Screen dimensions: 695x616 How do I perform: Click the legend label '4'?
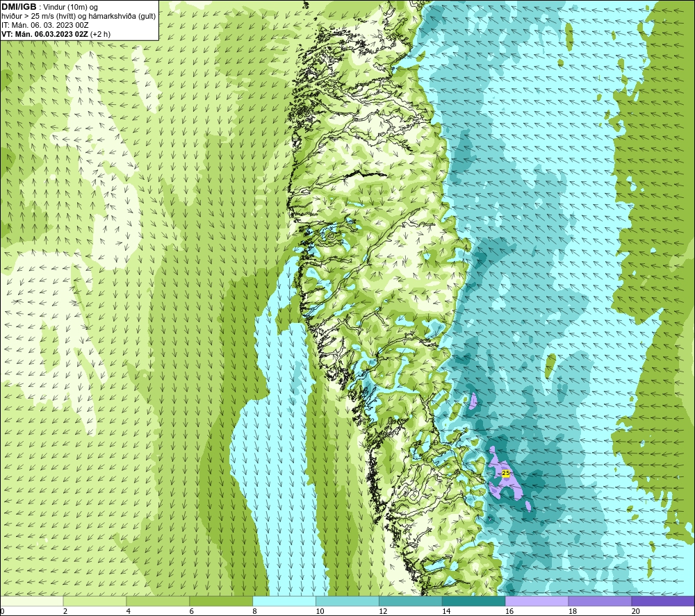click(129, 611)
